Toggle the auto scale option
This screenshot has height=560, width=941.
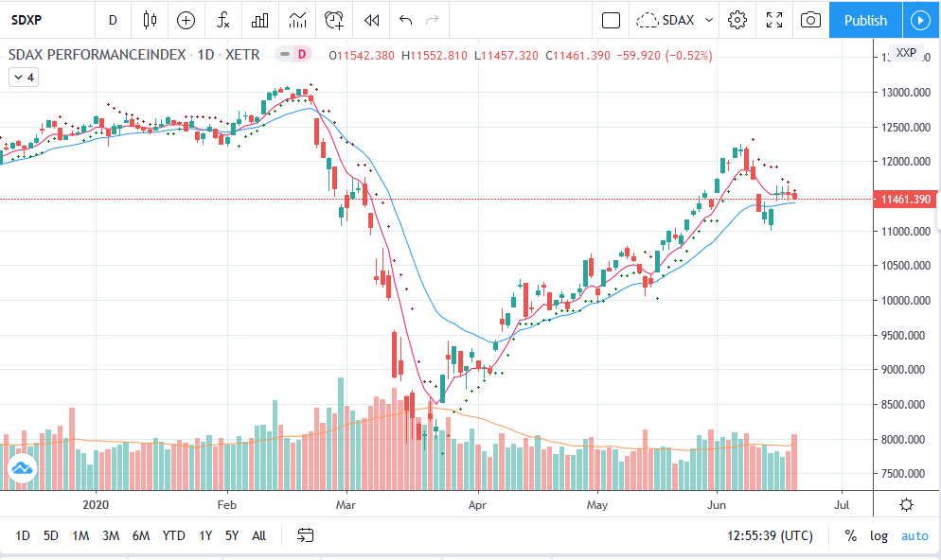914,536
